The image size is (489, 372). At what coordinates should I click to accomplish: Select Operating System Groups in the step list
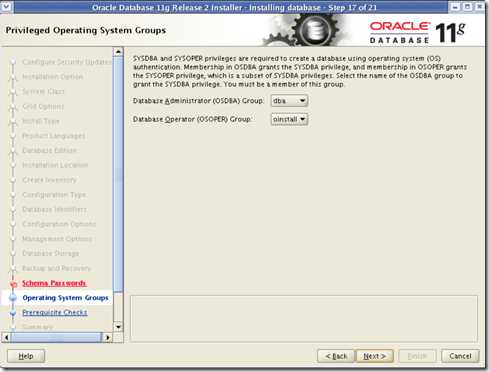pyautogui.click(x=65, y=298)
